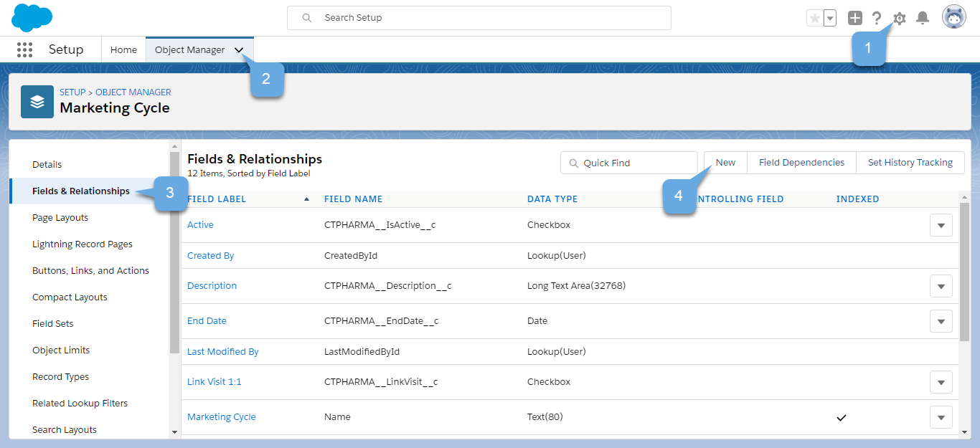Click the Salesforce cloud logo

coord(32,17)
